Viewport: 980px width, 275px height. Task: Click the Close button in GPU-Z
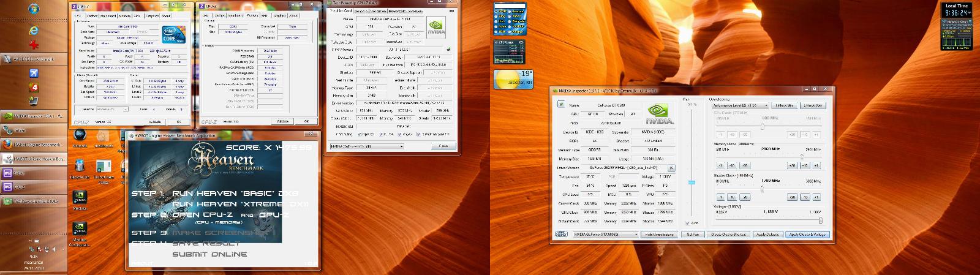pos(443,146)
